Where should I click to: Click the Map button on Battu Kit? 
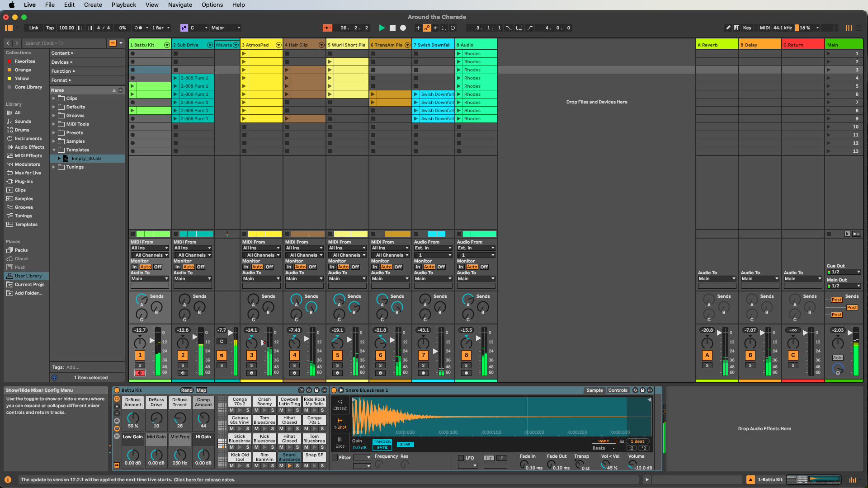pyautogui.click(x=201, y=390)
